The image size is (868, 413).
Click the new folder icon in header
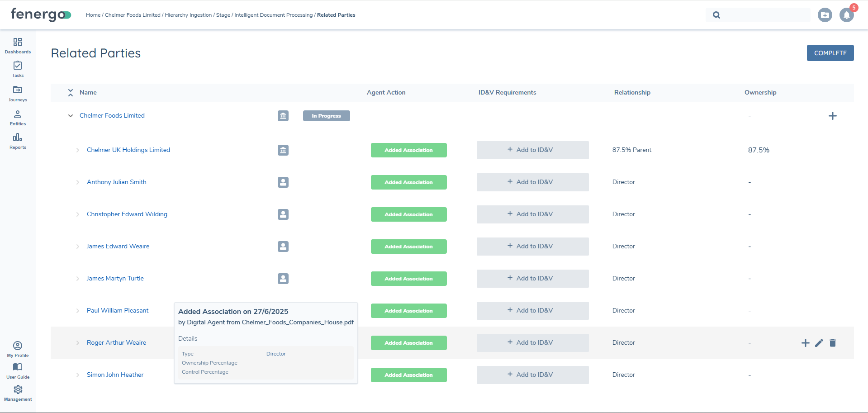click(x=825, y=15)
